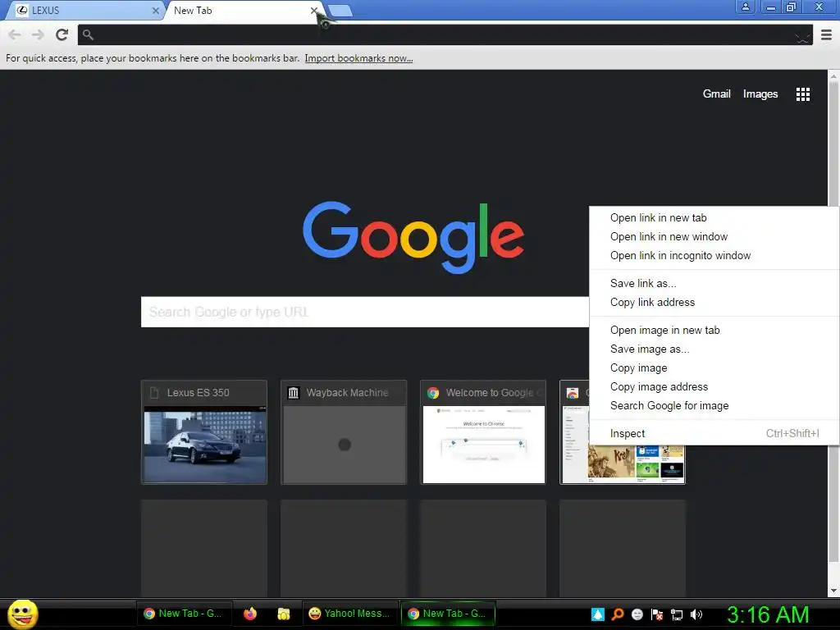Click the smiley start button on taskbar
This screenshot has height=630, width=840.
pos(22,614)
